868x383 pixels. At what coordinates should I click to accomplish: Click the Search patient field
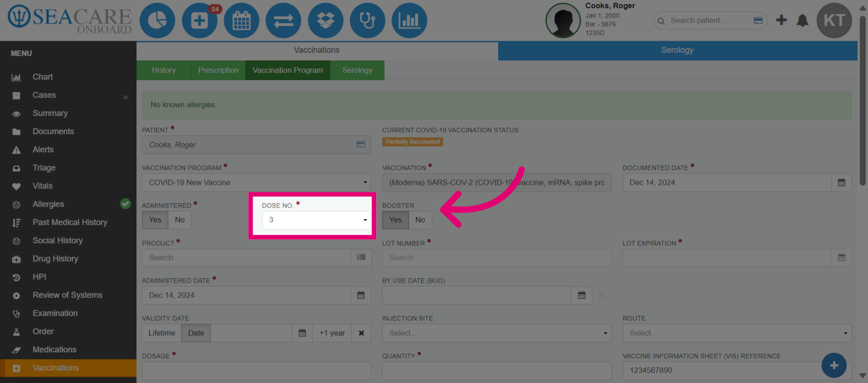click(x=710, y=20)
